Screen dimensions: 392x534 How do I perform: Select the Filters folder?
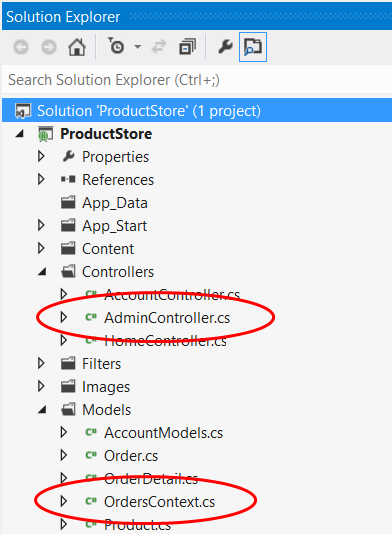101,364
